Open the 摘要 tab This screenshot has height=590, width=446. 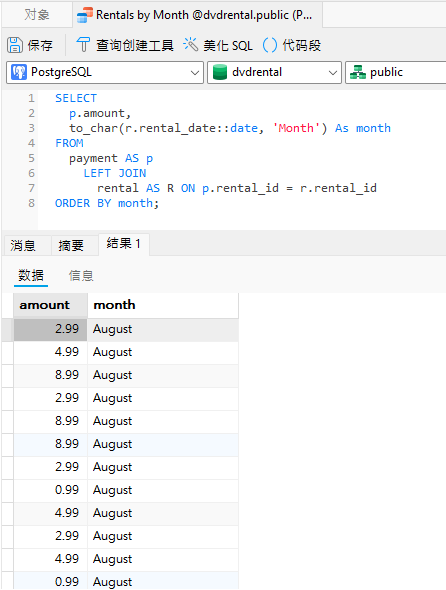point(71,246)
